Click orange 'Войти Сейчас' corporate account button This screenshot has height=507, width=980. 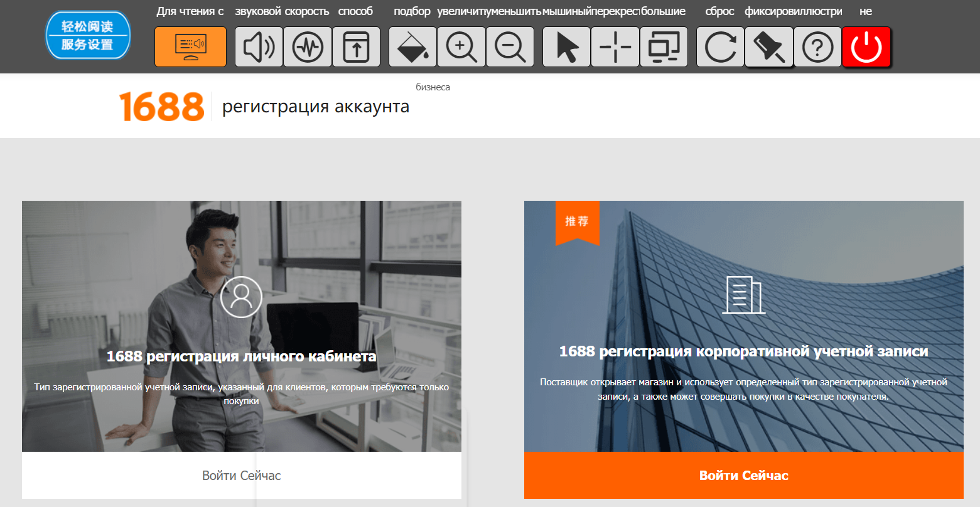coord(744,476)
